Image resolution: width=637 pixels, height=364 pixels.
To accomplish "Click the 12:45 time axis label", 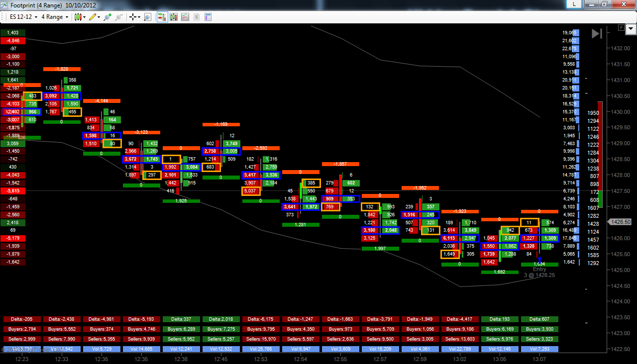I will [x=221, y=358].
